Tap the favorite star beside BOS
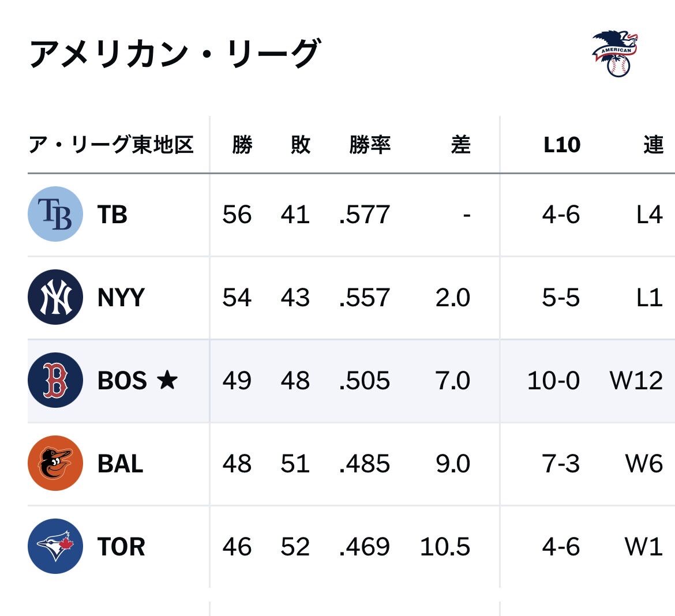 click(167, 380)
